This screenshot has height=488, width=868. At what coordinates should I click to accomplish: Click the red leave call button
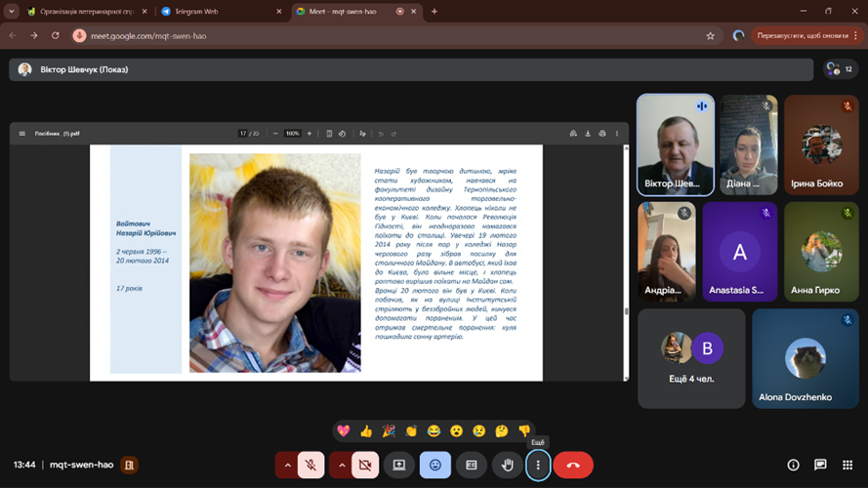[x=573, y=466]
